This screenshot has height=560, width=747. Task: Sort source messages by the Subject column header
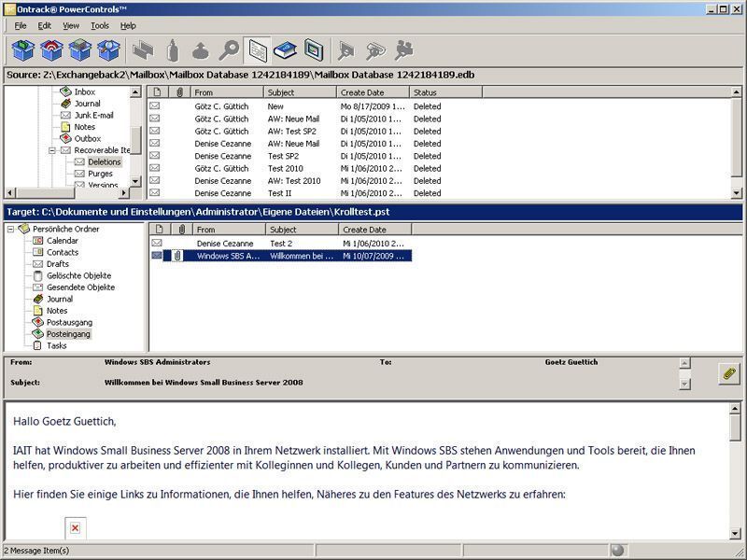pyautogui.click(x=289, y=91)
